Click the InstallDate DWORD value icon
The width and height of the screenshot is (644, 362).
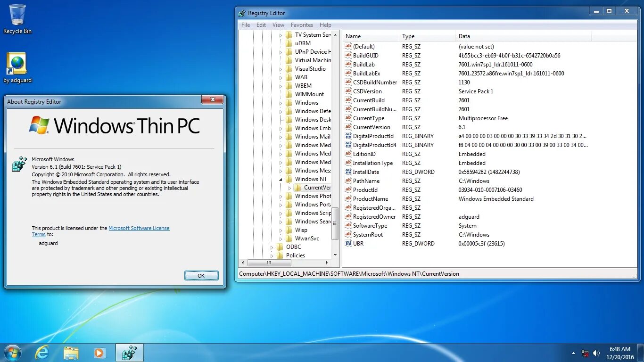pyautogui.click(x=348, y=172)
